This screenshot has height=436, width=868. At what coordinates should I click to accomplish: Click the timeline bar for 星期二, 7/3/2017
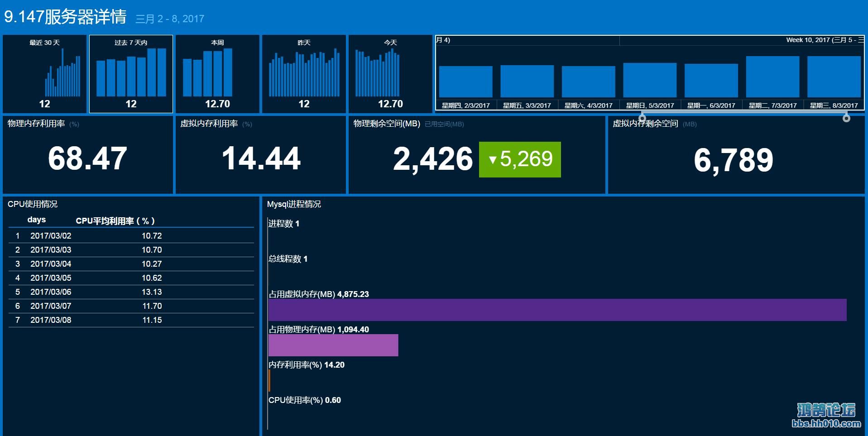pos(772,77)
